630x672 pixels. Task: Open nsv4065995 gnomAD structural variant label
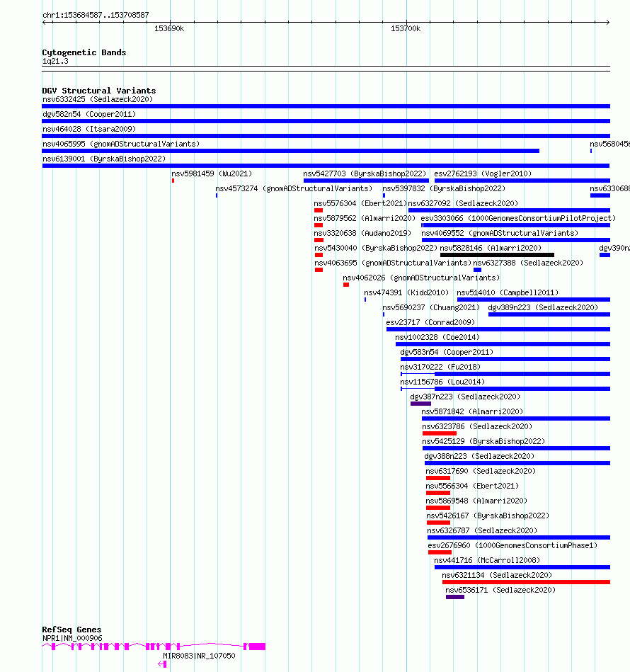pyautogui.click(x=121, y=144)
